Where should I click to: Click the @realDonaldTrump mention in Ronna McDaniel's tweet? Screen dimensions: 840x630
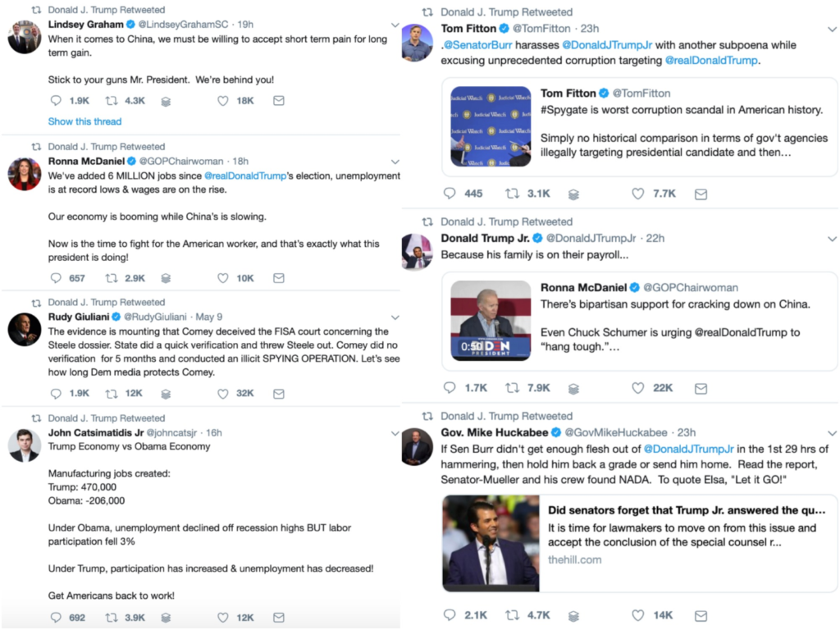(x=244, y=176)
